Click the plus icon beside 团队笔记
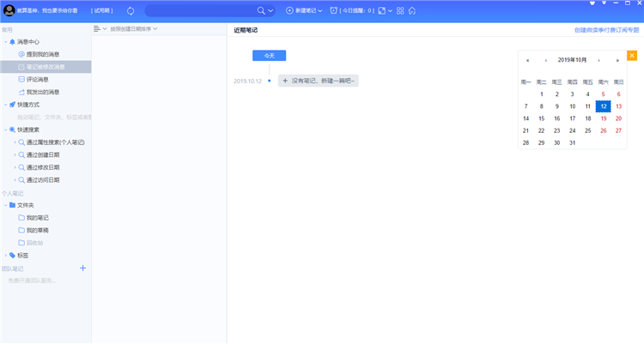Image resolution: width=644 pixels, height=344 pixels. pyautogui.click(x=83, y=268)
